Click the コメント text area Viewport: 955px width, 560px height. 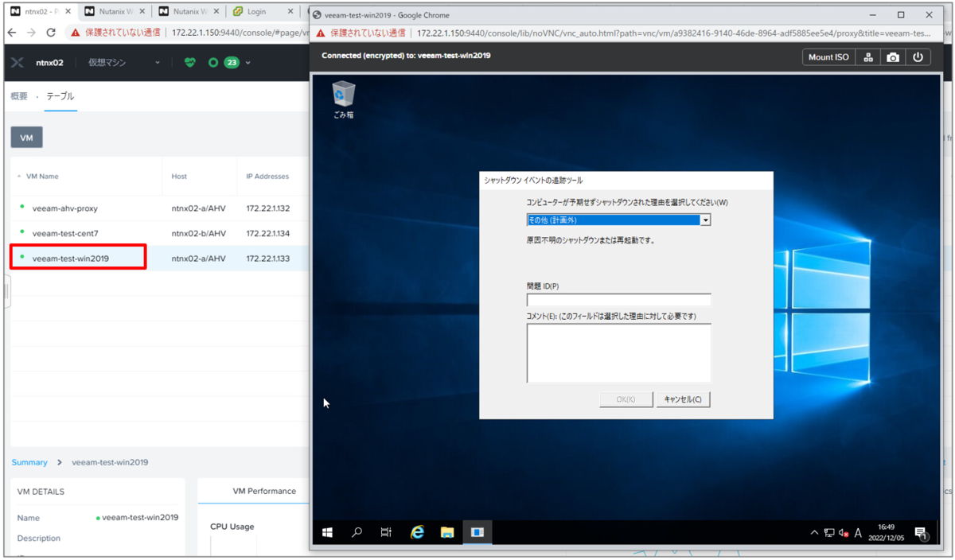point(618,353)
